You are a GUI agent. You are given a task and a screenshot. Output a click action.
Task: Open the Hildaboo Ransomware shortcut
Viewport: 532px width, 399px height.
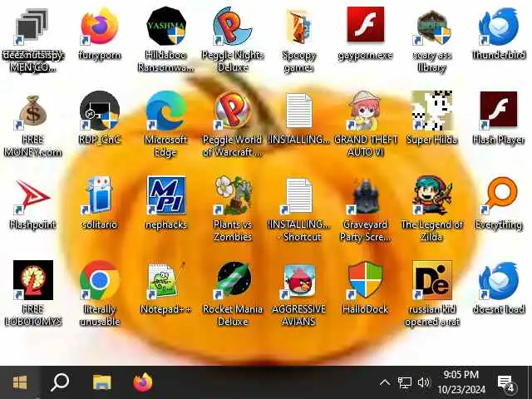pyautogui.click(x=166, y=27)
